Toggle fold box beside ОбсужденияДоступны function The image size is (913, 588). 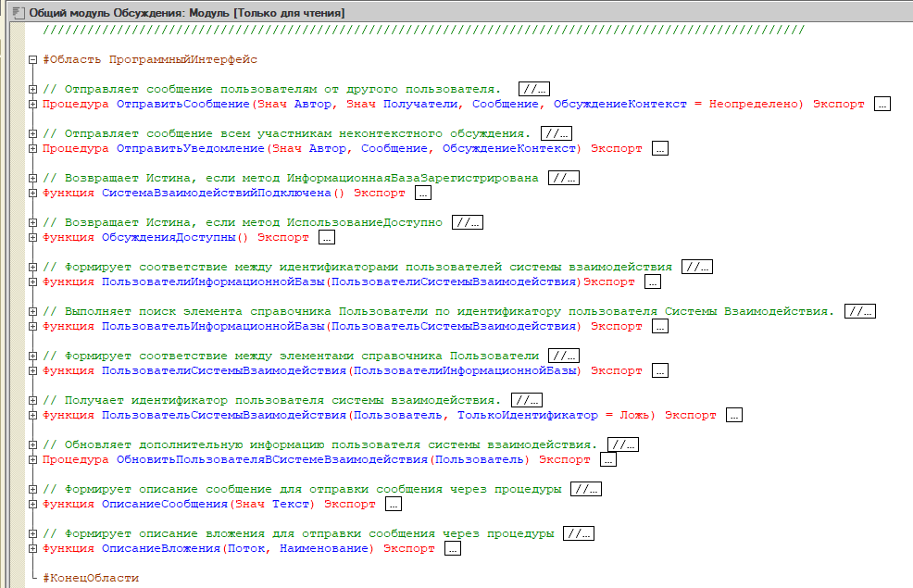34,238
